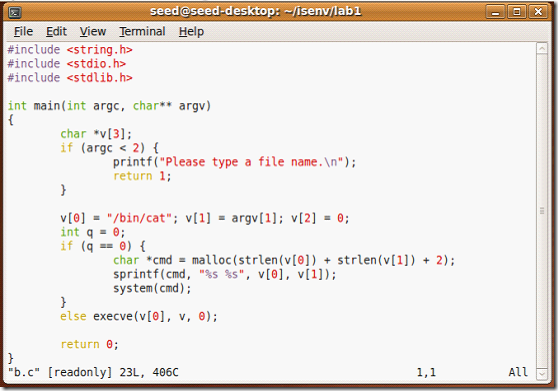Click the "/bin/cat" string literal
Viewport: 558px width, 391px height.
(x=139, y=218)
